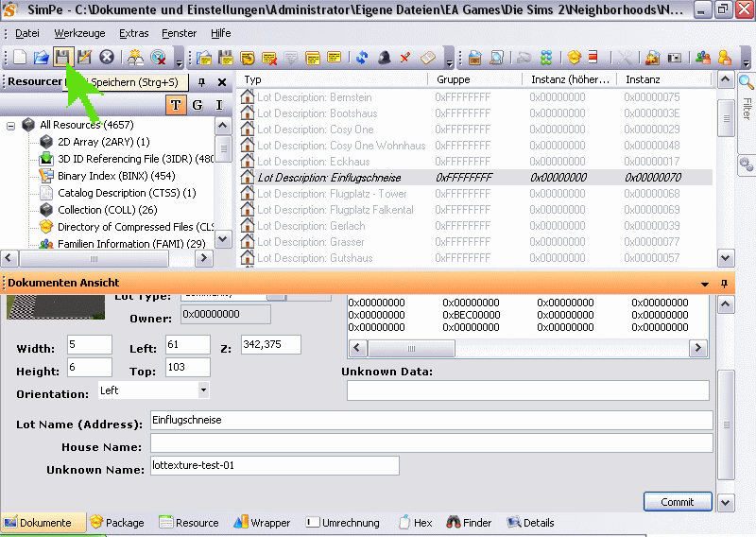The height and width of the screenshot is (537, 756).
Task: Open the Orientation dropdown
Action: [203, 390]
